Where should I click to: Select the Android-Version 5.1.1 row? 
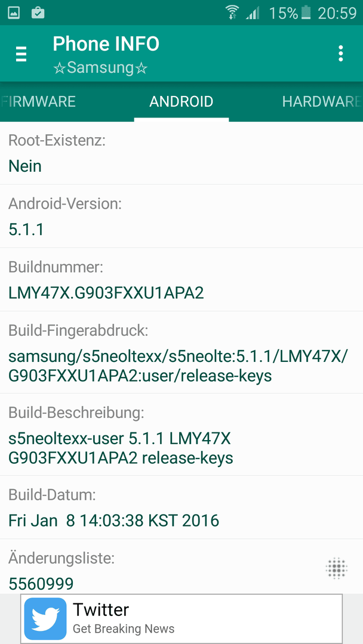coord(181,216)
